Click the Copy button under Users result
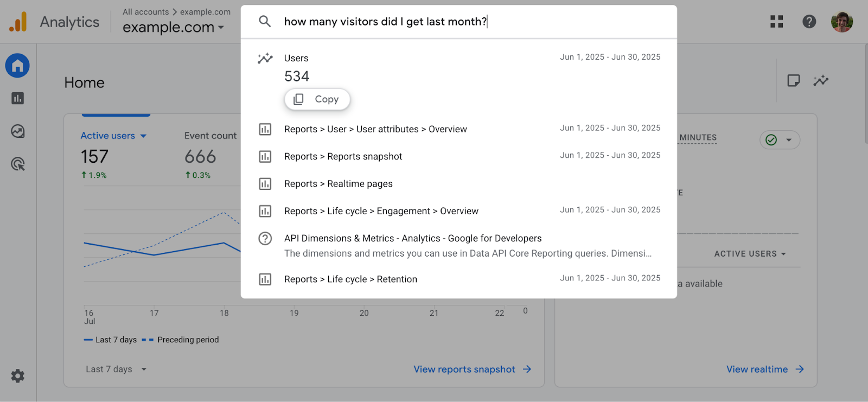The height and width of the screenshot is (402, 868). tap(317, 99)
